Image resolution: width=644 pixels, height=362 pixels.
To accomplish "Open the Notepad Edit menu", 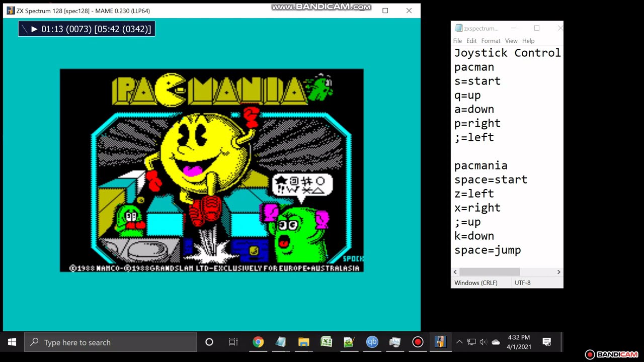I will (x=471, y=41).
